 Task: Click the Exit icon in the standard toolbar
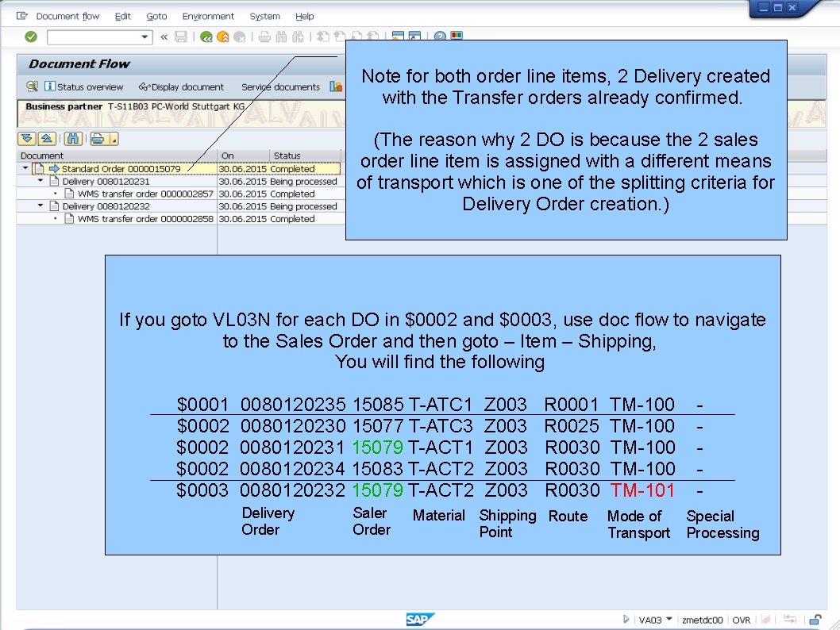pos(225,36)
